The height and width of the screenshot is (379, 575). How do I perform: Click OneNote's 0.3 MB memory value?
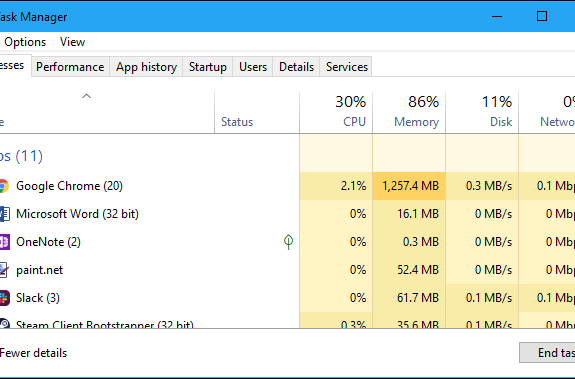(421, 242)
